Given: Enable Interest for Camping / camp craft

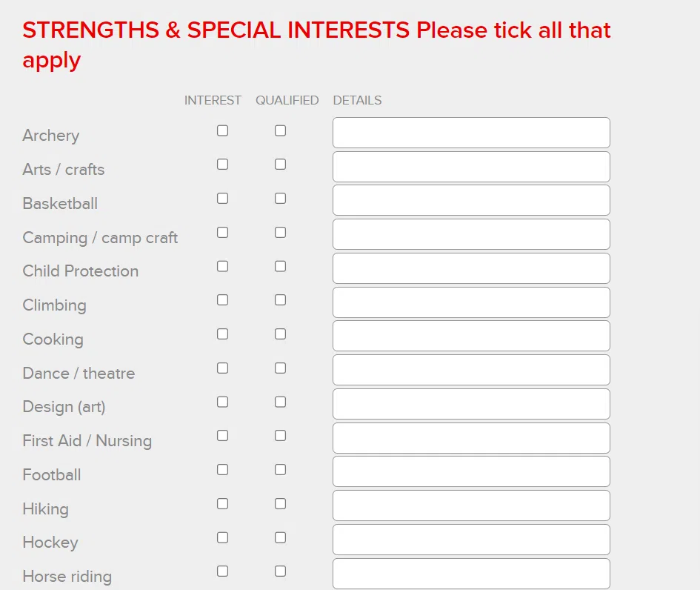Looking at the screenshot, I should [222, 232].
